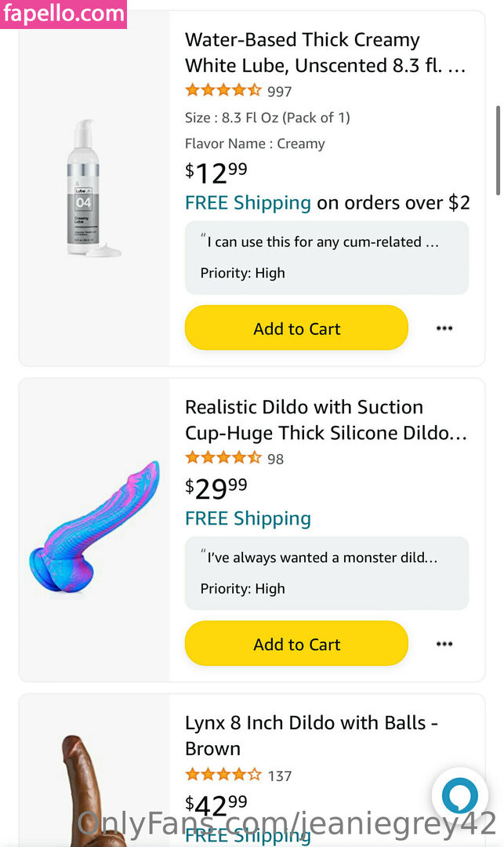Open the Lynx 8 Inch Brown product title

pos(311,735)
